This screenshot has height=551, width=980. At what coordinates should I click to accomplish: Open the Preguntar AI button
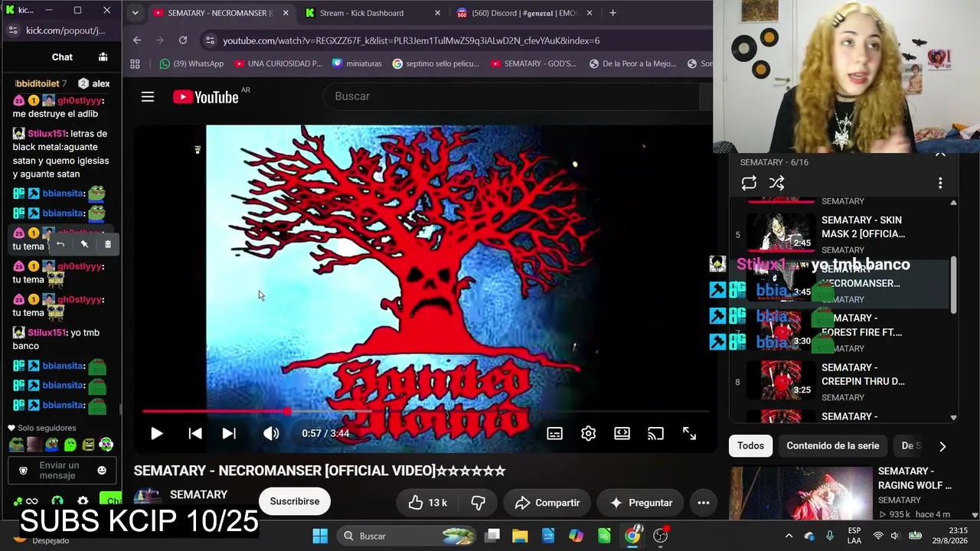coord(640,503)
